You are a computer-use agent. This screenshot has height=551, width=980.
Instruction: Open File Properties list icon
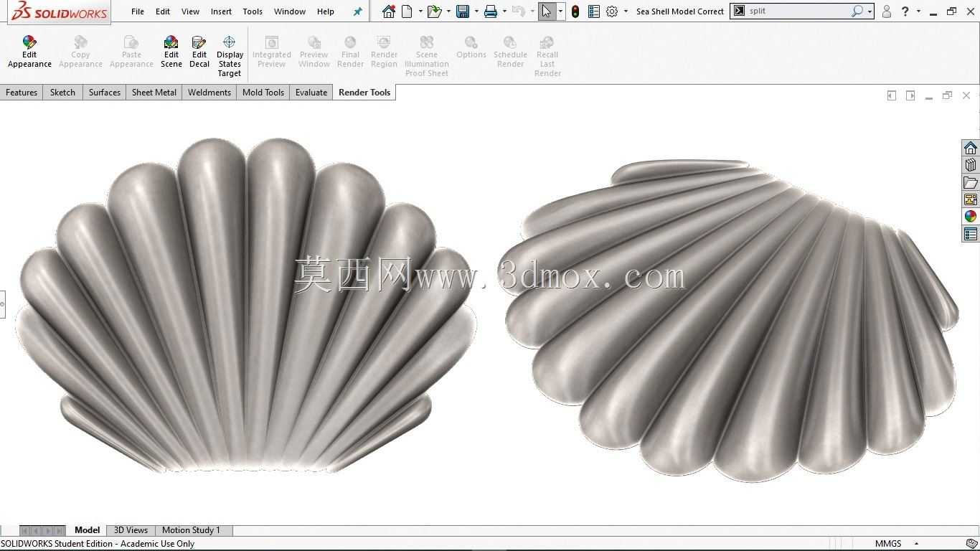point(593,11)
